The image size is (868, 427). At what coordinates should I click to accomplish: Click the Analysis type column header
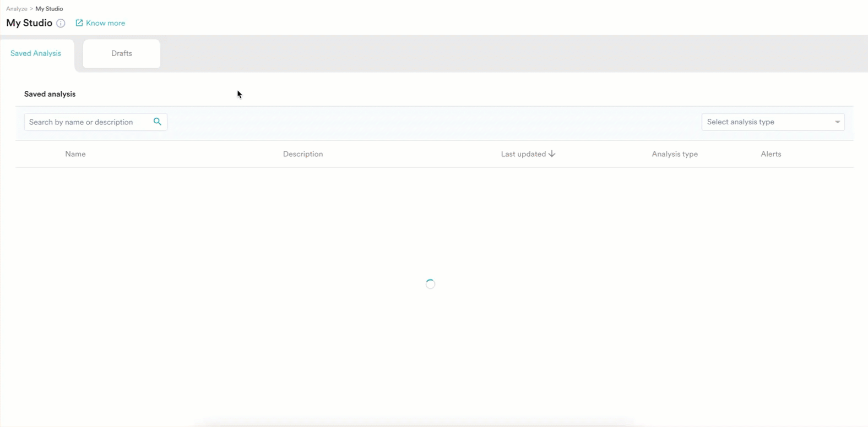coord(675,154)
